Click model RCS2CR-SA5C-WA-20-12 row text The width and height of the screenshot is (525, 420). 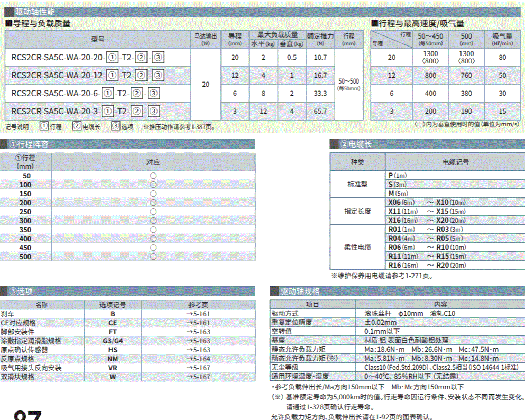(87, 75)
